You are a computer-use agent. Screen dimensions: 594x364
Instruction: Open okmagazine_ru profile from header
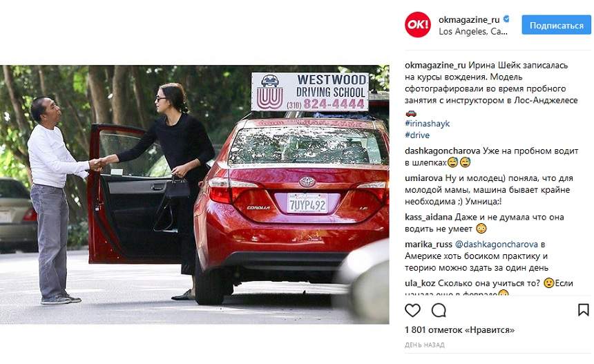[469, 19]
